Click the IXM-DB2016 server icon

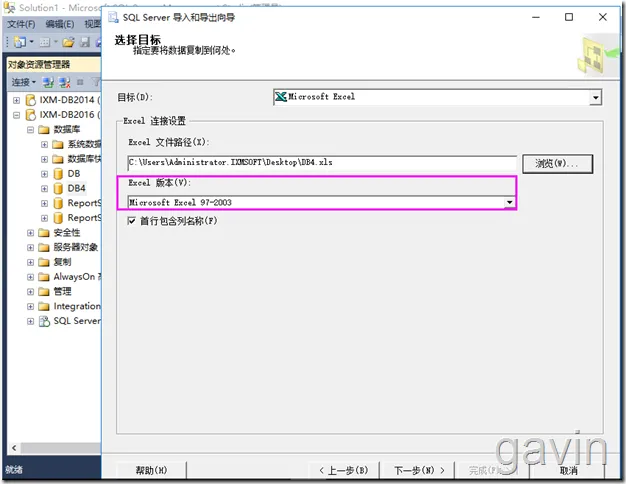31,115
